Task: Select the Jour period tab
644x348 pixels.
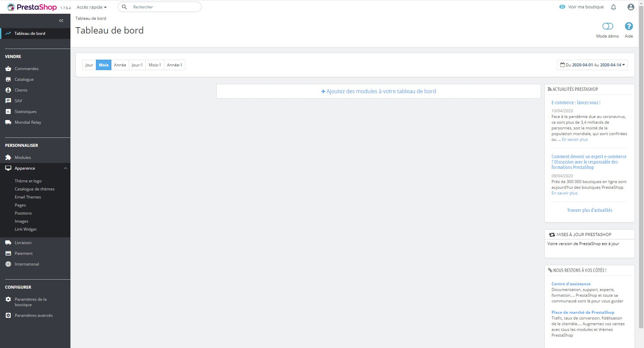Action: [x=89, y=65]
